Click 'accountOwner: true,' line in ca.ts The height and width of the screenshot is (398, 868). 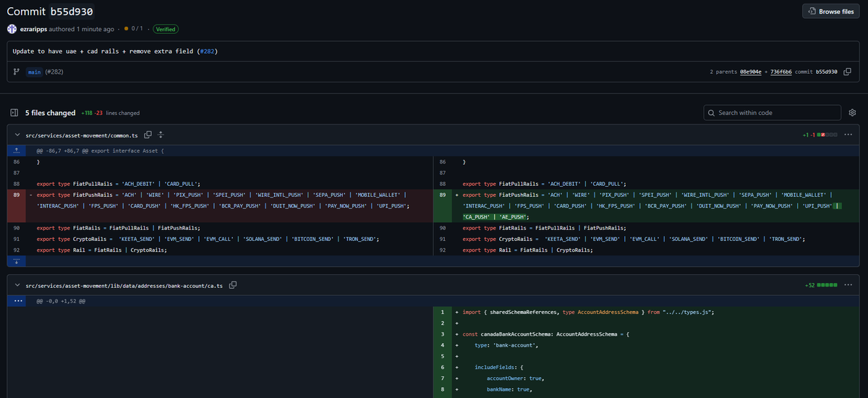[516, 378]
